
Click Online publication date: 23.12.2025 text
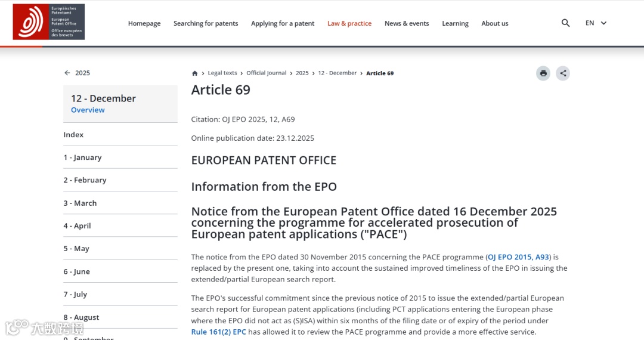pyautogui.click(x=253, y=138)
